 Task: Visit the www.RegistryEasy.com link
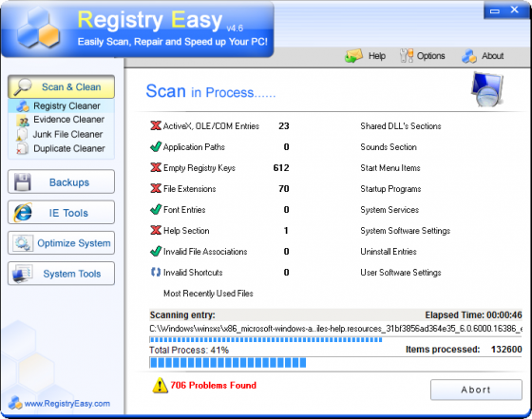[x=67, y=404]
